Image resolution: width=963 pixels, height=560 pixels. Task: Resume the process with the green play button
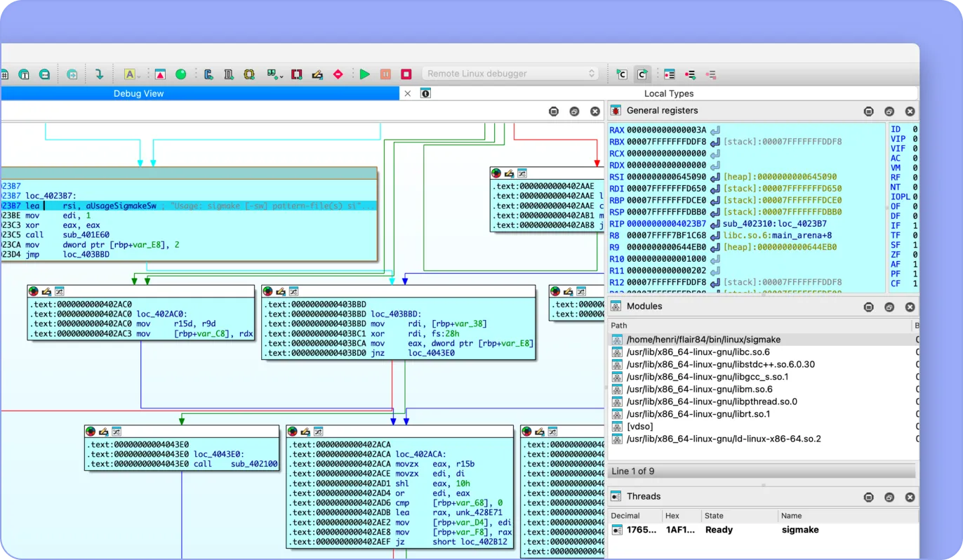click(364, 74)
